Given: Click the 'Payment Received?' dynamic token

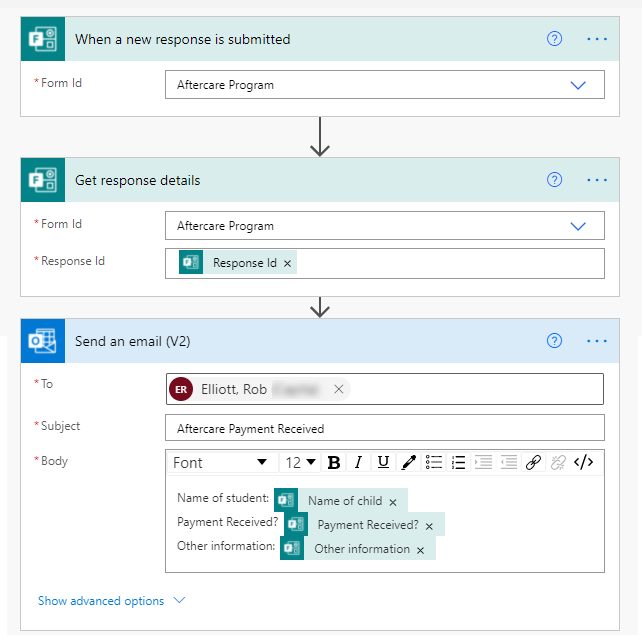Looking at the screenshot, I should [x=364, y=524].
